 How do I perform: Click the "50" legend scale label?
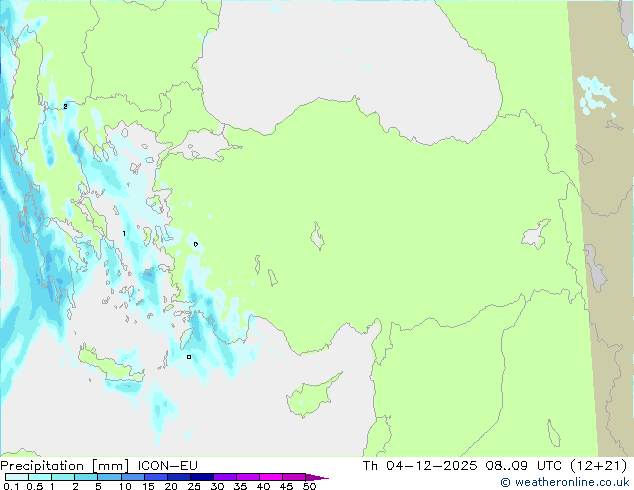coord(309,486)
